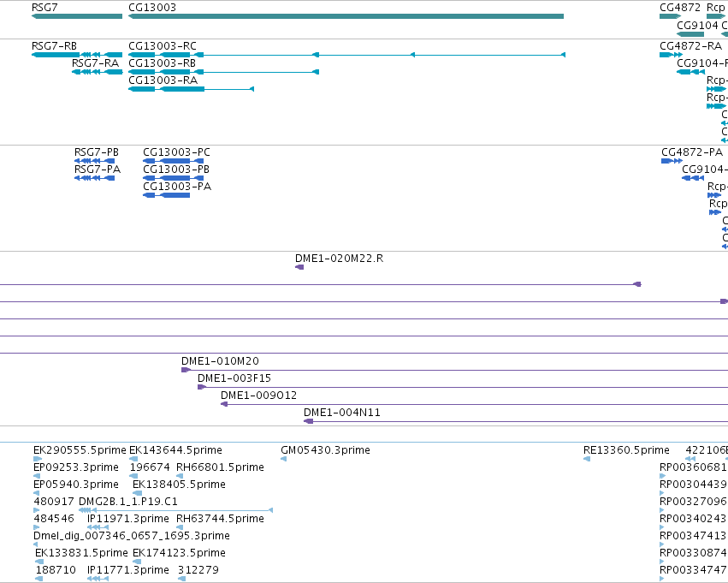The image size is (728, 583).
Task: Select protein CG4872-PA
Action: 672,161
